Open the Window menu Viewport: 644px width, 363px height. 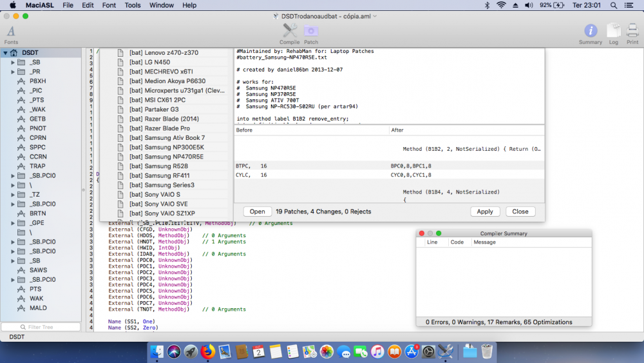[x=161, y=5]
